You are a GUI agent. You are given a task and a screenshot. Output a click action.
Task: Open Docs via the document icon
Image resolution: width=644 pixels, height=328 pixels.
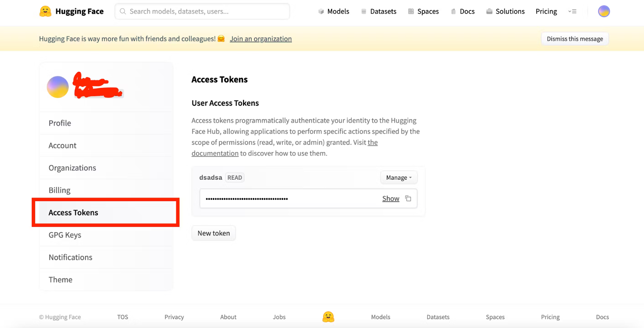click(x=453, y=12)
